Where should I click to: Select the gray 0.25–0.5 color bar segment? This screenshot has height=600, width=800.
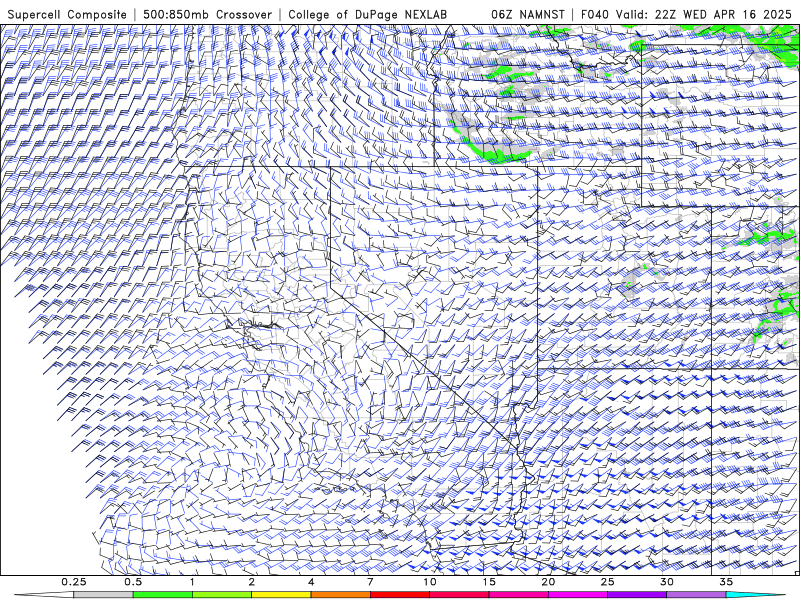click(x=103, y=595)
